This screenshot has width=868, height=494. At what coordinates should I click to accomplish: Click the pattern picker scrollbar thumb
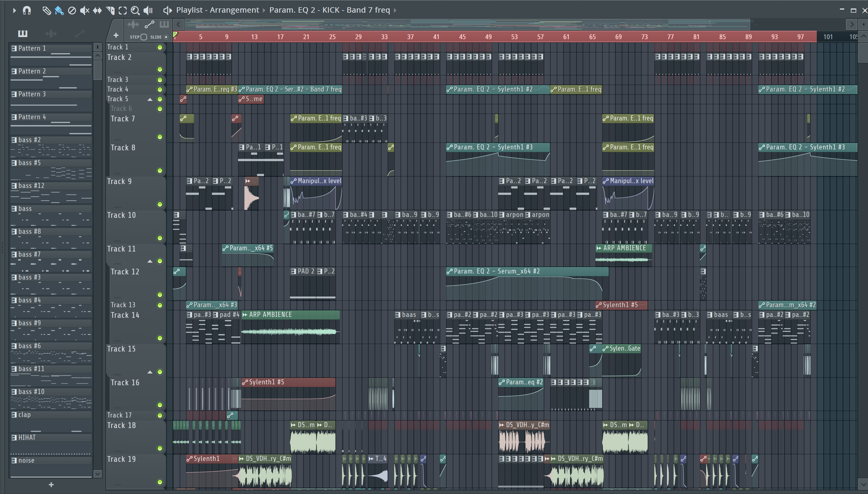(x=97, y=70)
